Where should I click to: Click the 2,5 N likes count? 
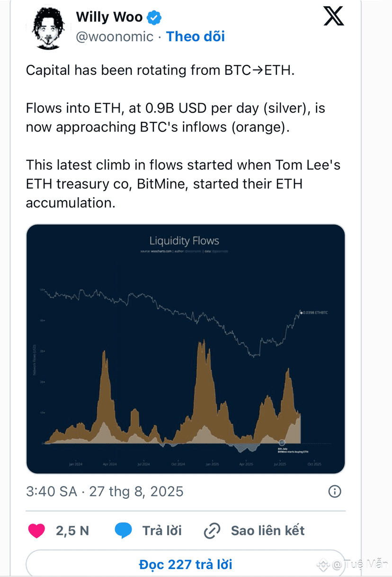pyautogui.click(x=72, y=531)
